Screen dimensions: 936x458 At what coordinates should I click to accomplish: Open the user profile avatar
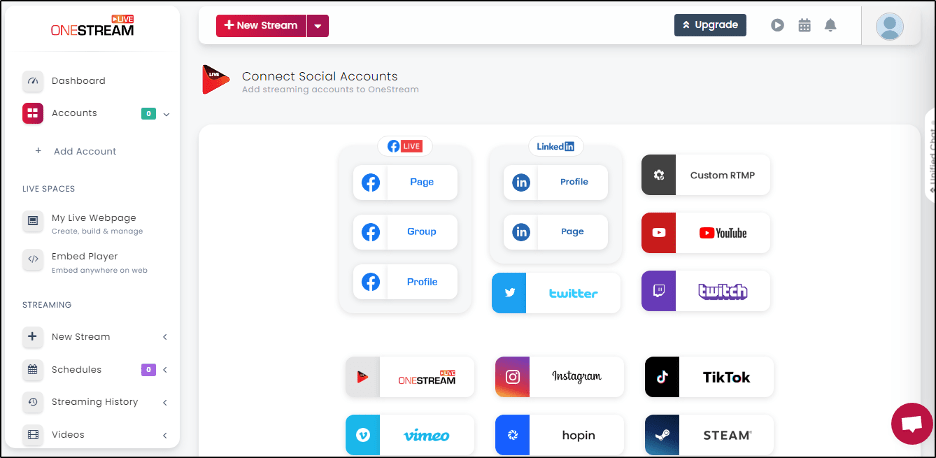point(889,26)
